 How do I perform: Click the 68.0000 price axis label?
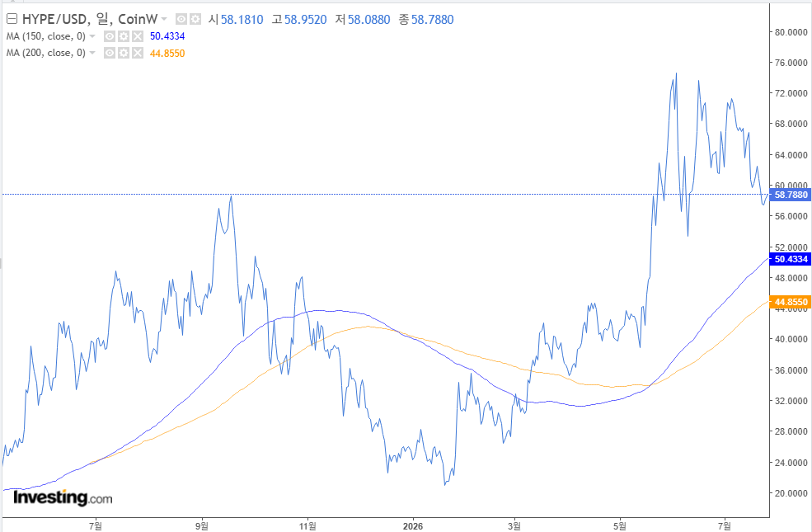[x=791, y=124]
